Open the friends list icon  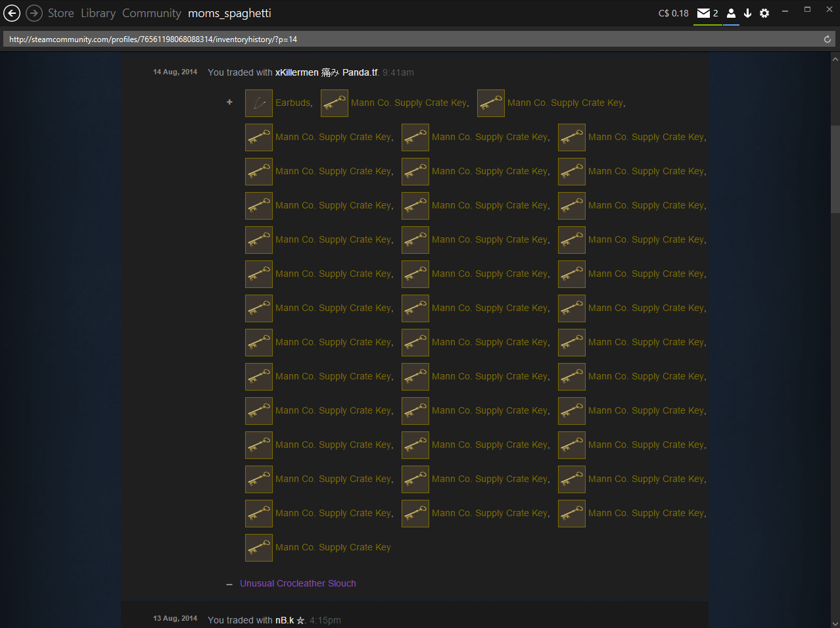pos(731,13)
